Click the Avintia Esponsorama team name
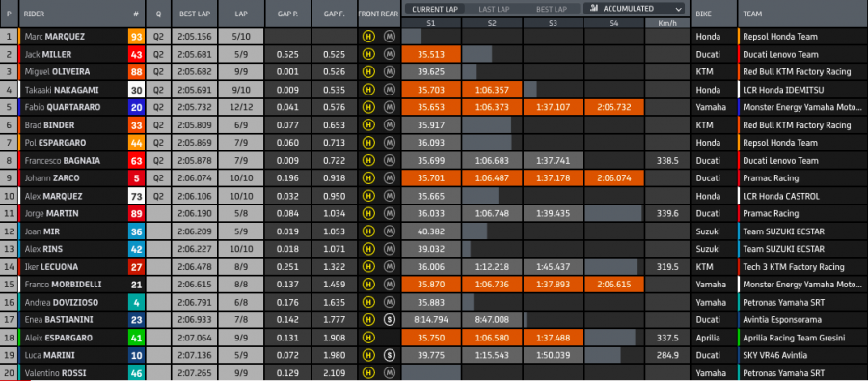 [781, 320]
